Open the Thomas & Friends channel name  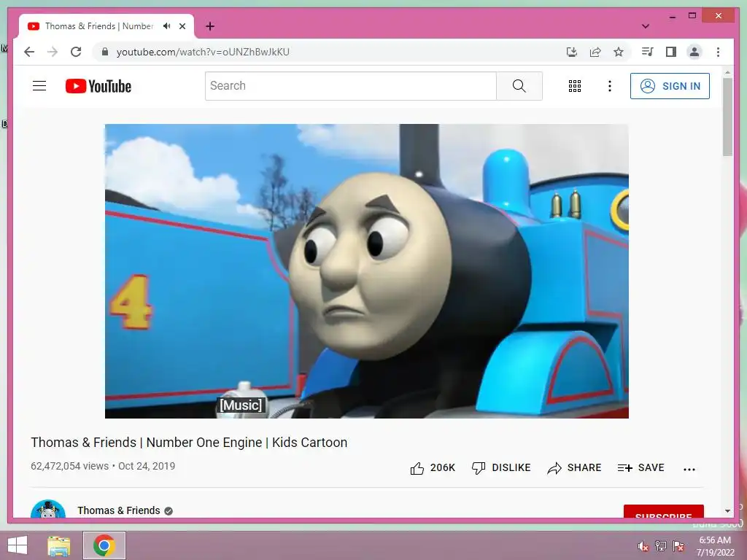[x=119, y=510]
